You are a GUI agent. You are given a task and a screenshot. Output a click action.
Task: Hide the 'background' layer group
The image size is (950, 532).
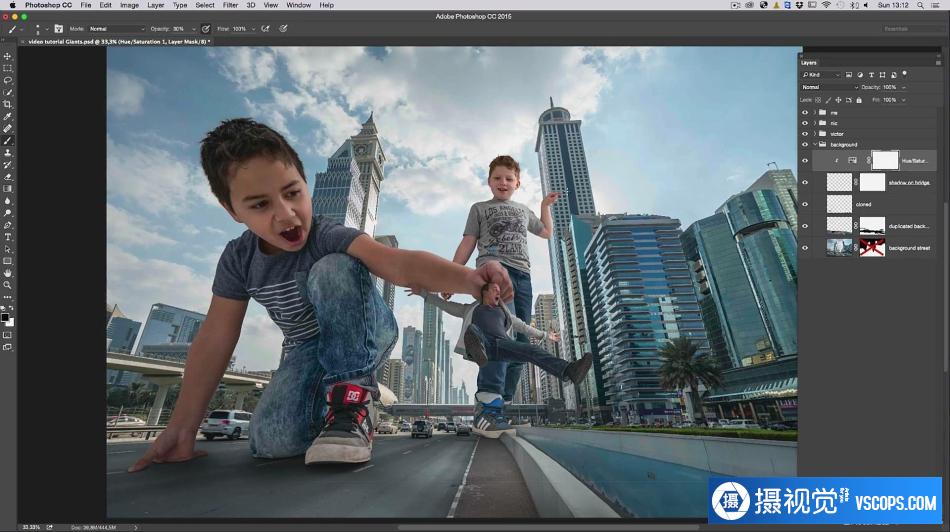805,145
